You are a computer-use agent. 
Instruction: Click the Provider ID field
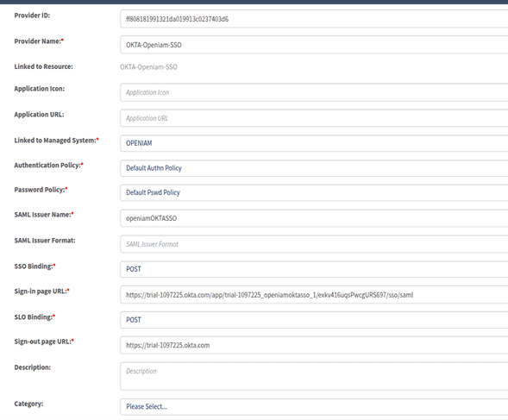[314, 19]
